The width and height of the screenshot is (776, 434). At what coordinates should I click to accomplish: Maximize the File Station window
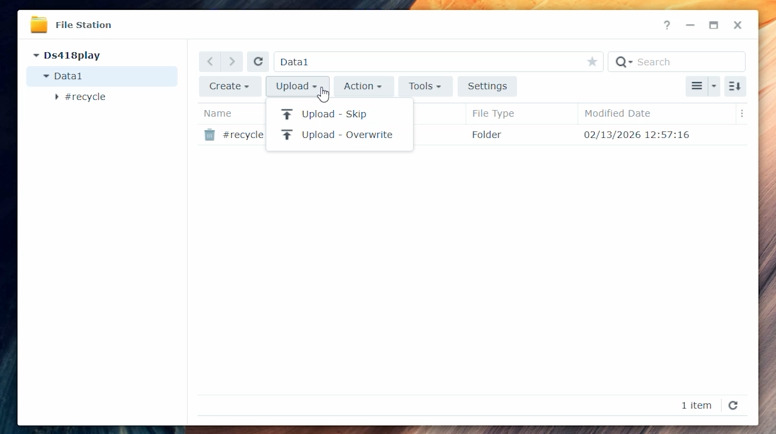(713, 25)
